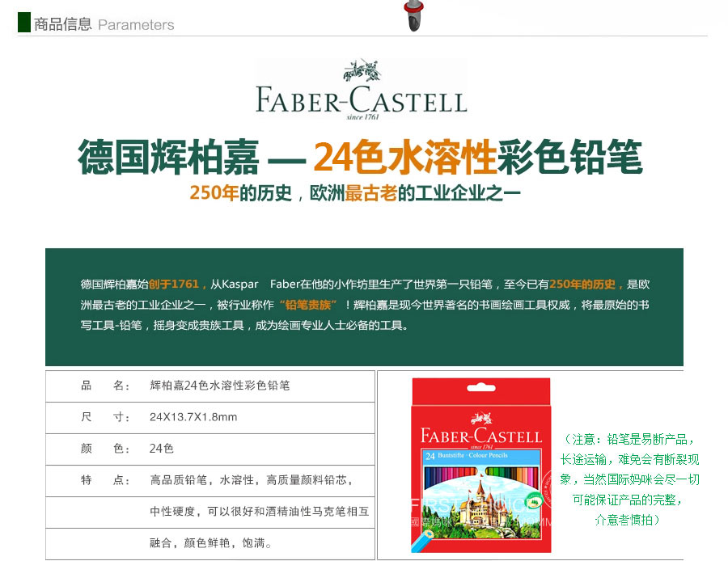Click the grey pen tip graphic at top
728x561 pixels.
(413, 15)
